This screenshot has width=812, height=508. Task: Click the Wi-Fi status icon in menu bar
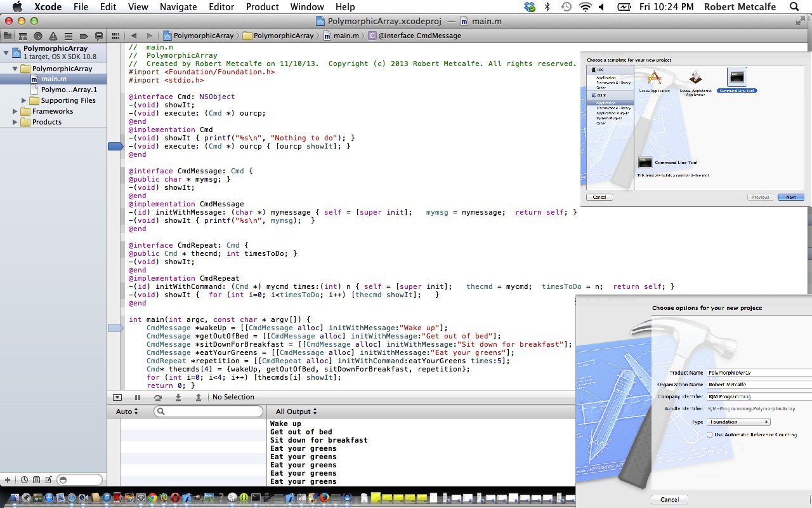pyautogui.click(x=585, y=7)
